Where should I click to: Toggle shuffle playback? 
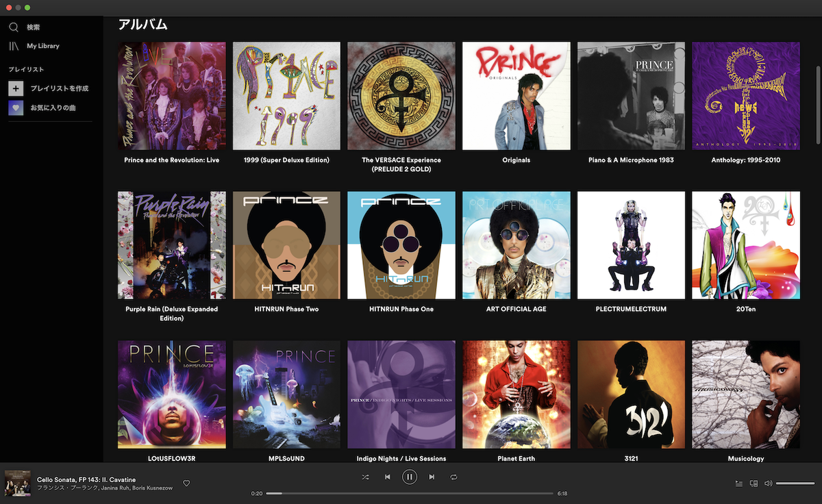[365, 477]
